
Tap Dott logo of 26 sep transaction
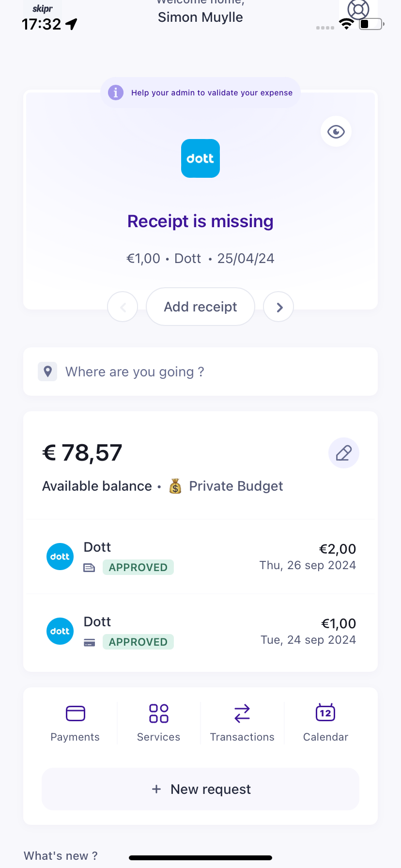60,557
